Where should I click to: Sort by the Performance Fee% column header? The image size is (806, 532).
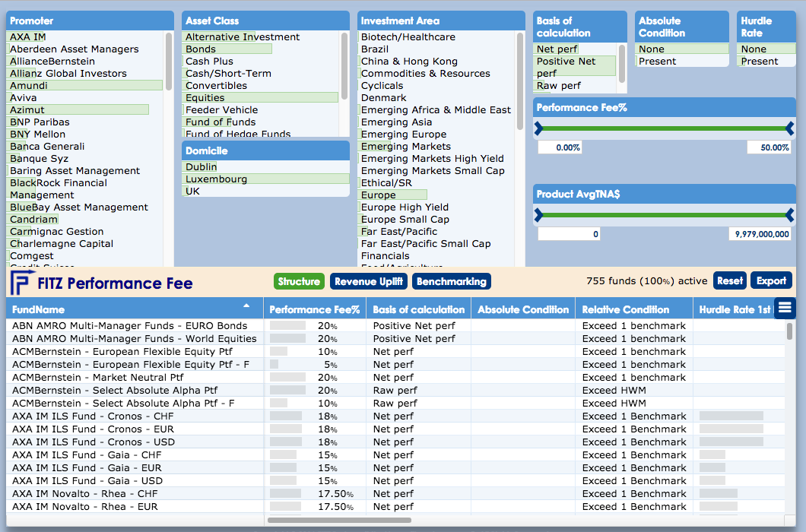[x=315, y=309]
